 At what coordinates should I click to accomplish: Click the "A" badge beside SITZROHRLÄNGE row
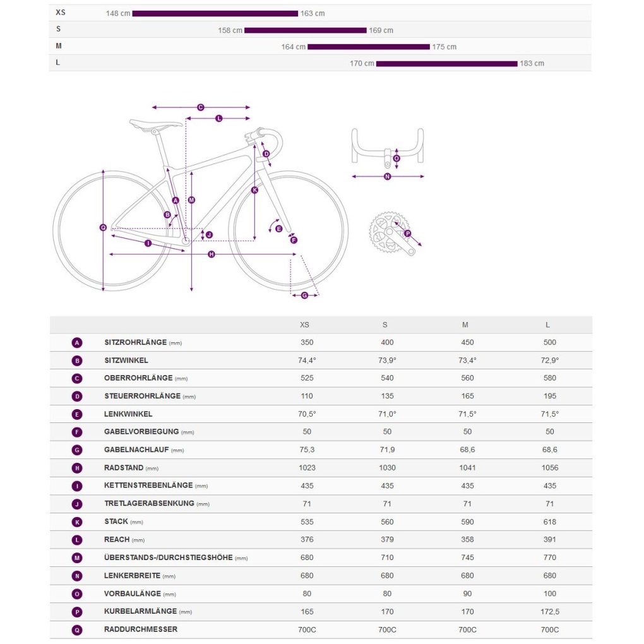coord(77,343)
